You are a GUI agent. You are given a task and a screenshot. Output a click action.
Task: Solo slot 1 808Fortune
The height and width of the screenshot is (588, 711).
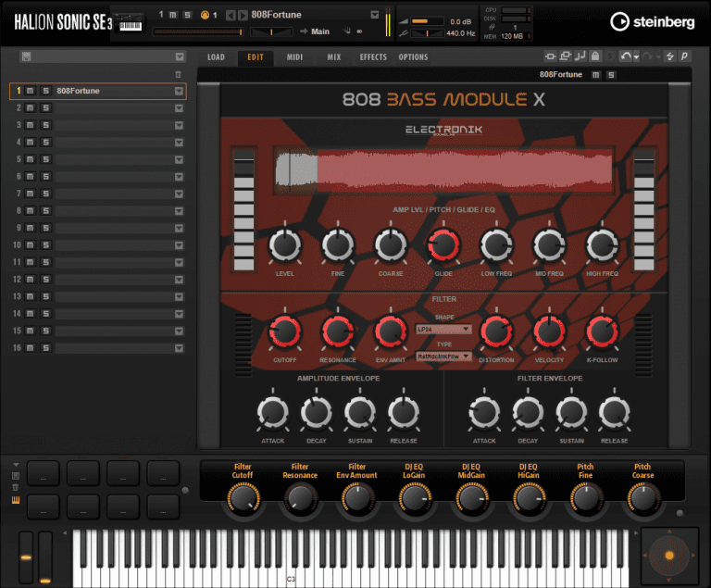(45, 91)
